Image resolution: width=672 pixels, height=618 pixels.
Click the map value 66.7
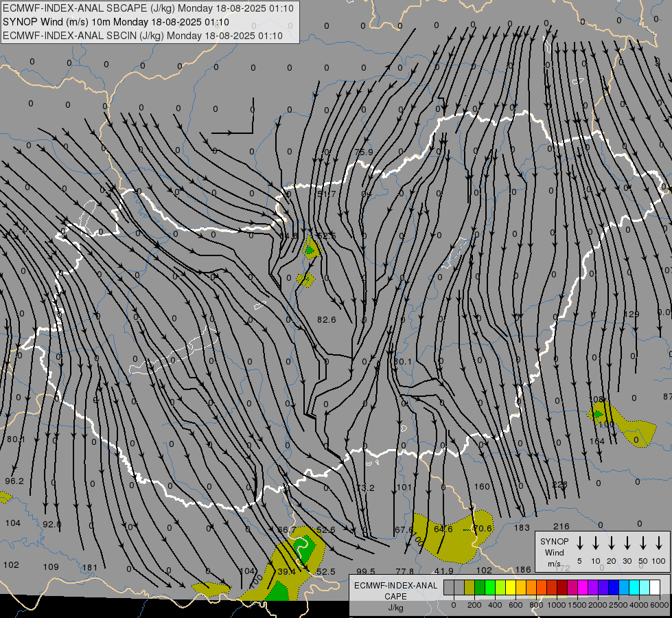tap(286, 530)
